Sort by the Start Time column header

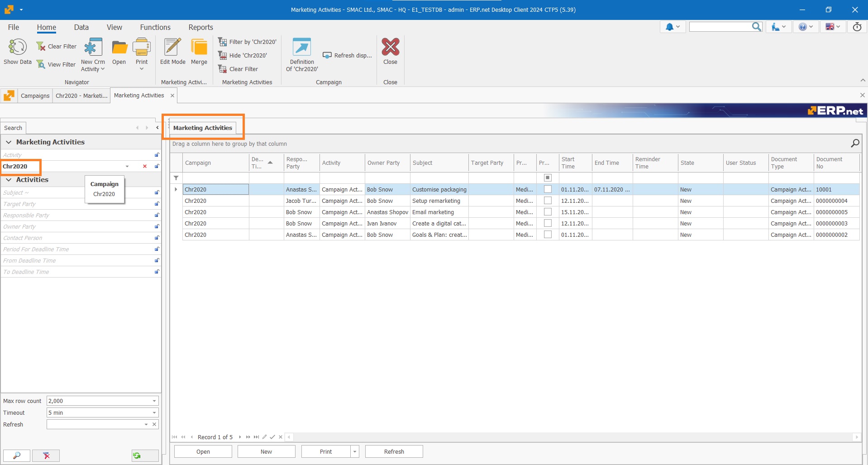click(x=575, y=163)
